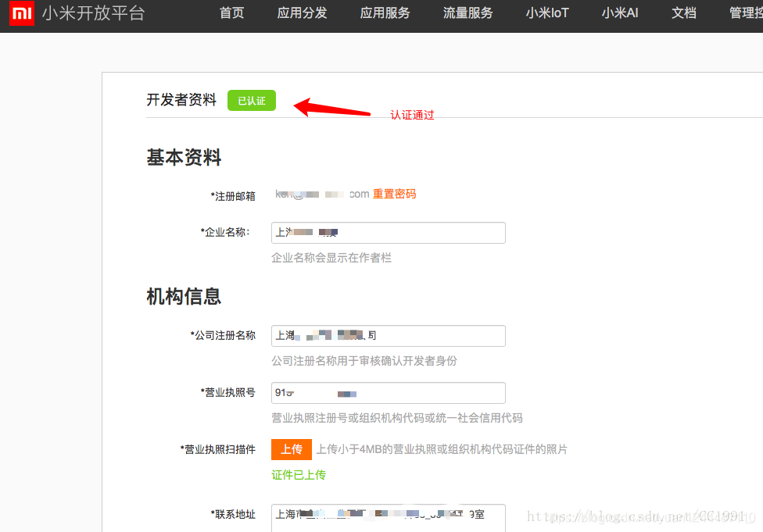Viewport: 763px width, 532px height.
Task: Open 文档 in the top navigation
Action: 684,13
